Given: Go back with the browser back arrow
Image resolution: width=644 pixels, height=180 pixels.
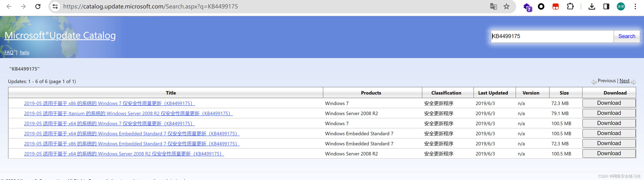Looking at the screenshot, I should coord(9,6).
